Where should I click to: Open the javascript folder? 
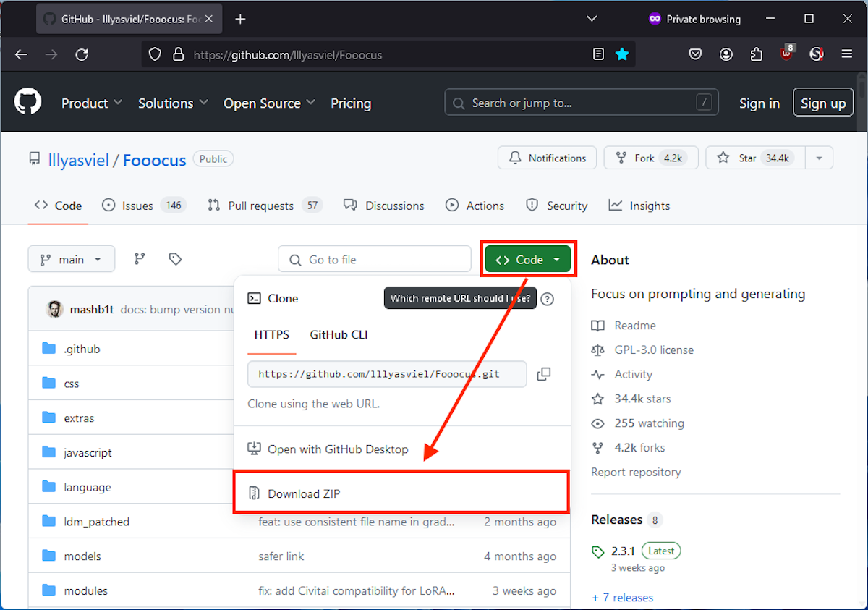(88, 453)
